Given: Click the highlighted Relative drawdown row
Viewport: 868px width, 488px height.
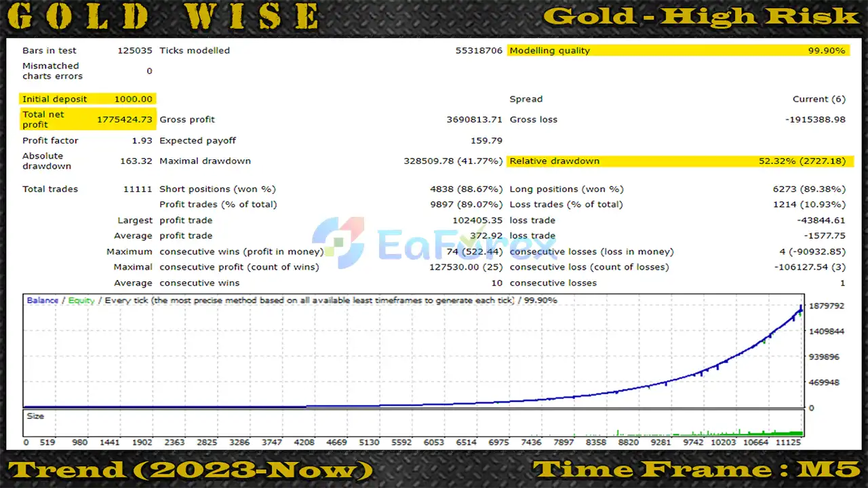Looking at the screenshot, I should click(679, 161).
